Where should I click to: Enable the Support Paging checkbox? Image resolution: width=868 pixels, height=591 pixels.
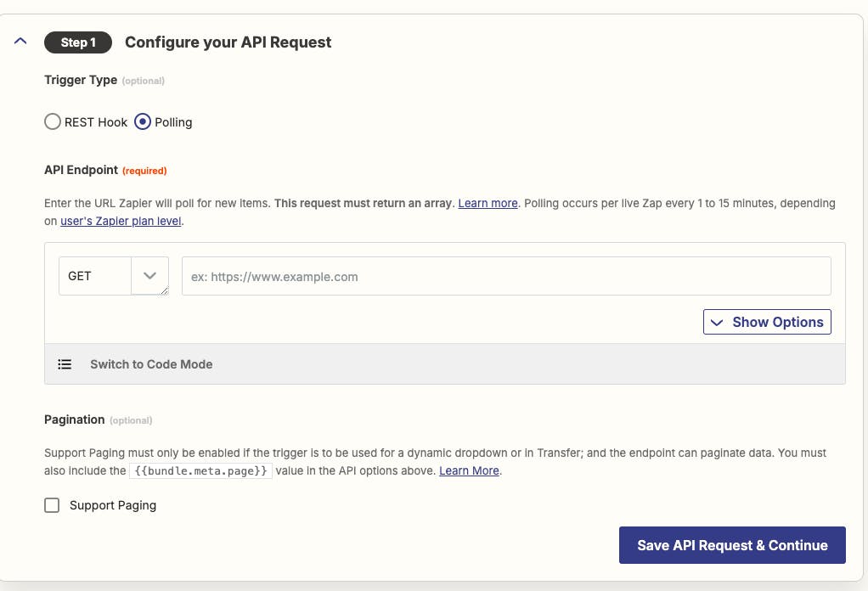coord(52,505)
